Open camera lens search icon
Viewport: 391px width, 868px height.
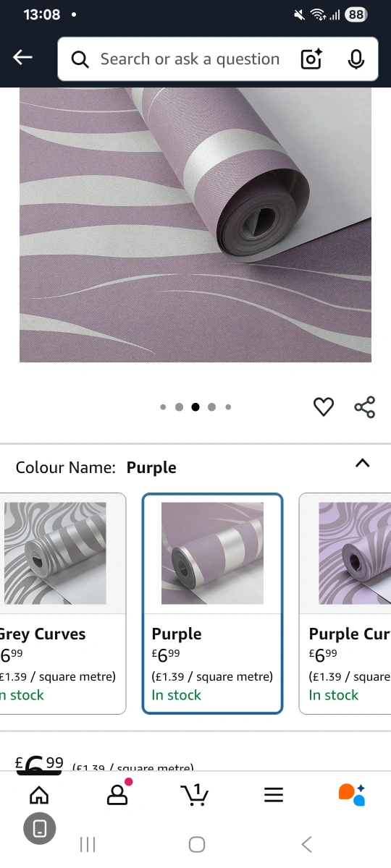pos(311,59)
